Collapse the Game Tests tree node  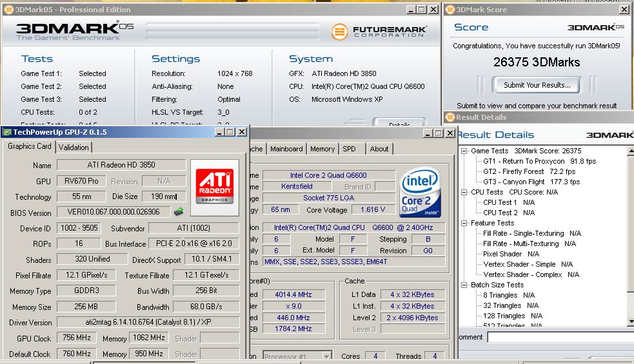464,151
